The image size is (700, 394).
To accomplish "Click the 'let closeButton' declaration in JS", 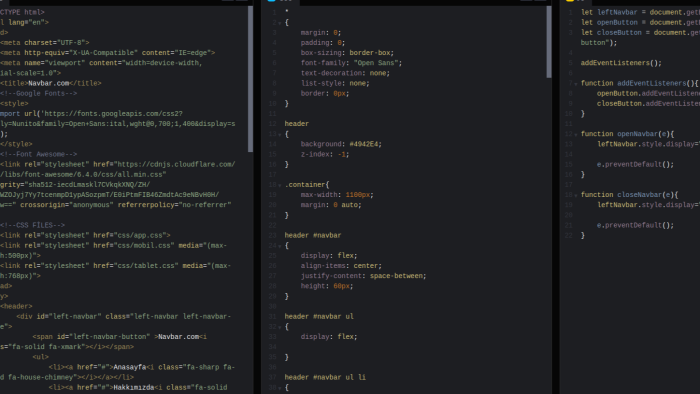I will coord(640,33).
